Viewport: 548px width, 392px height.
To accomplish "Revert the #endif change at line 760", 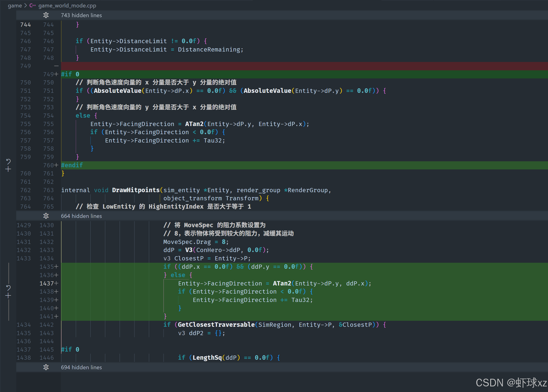I will 8,161.
